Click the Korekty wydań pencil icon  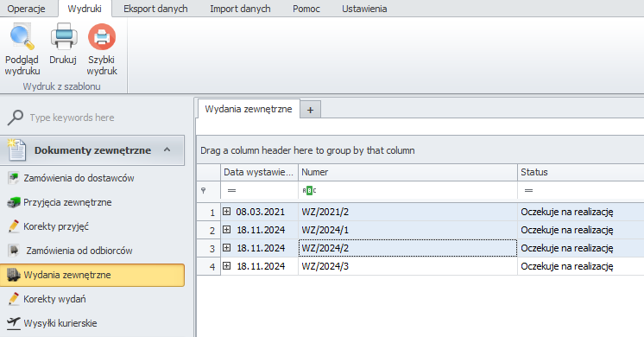point(14,299)
